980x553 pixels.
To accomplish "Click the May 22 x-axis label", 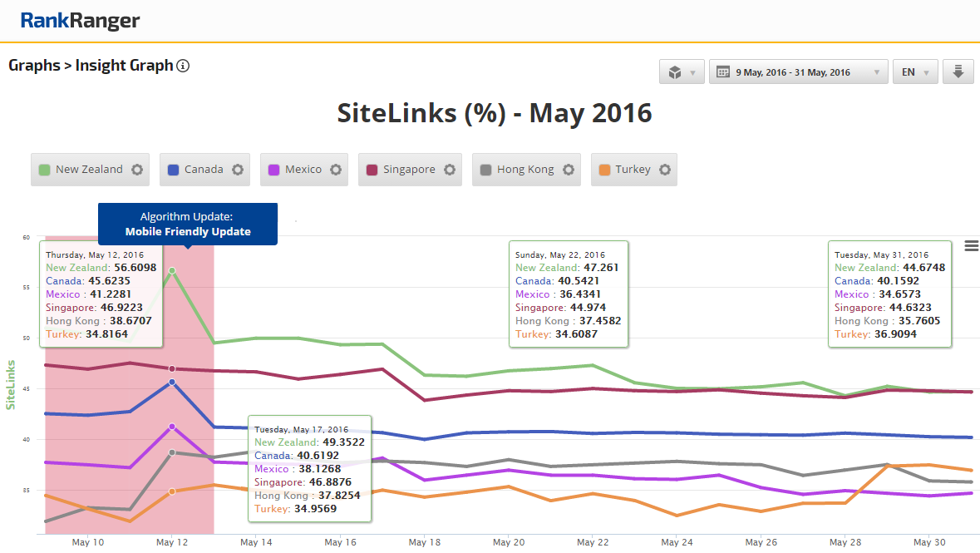I will click(593, 542).
